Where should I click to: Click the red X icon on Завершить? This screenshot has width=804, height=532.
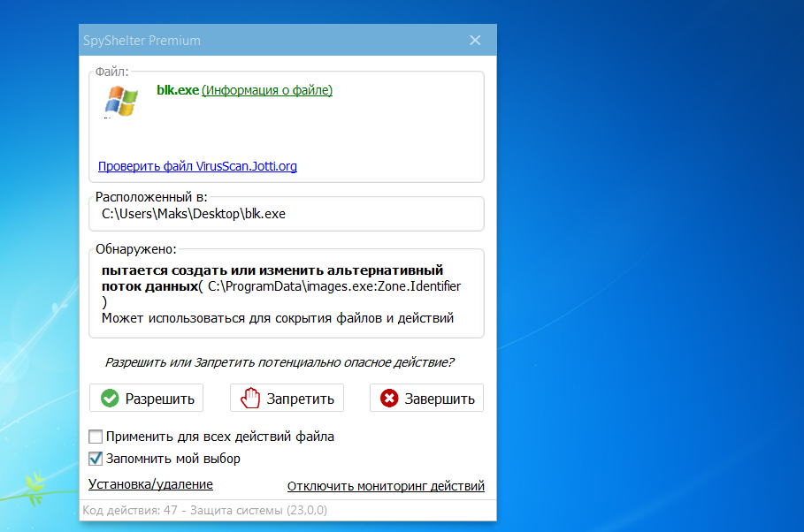389,399
